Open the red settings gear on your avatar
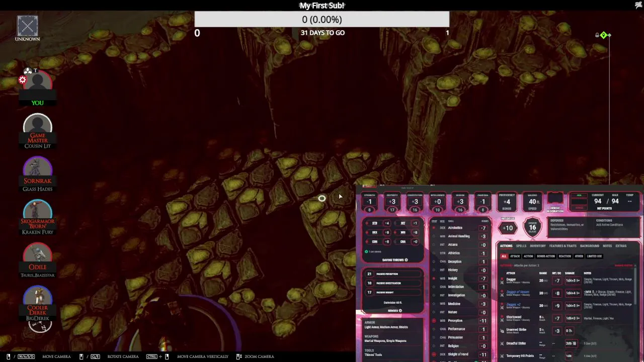The image size is (644, 362). (x=23, y=80)
